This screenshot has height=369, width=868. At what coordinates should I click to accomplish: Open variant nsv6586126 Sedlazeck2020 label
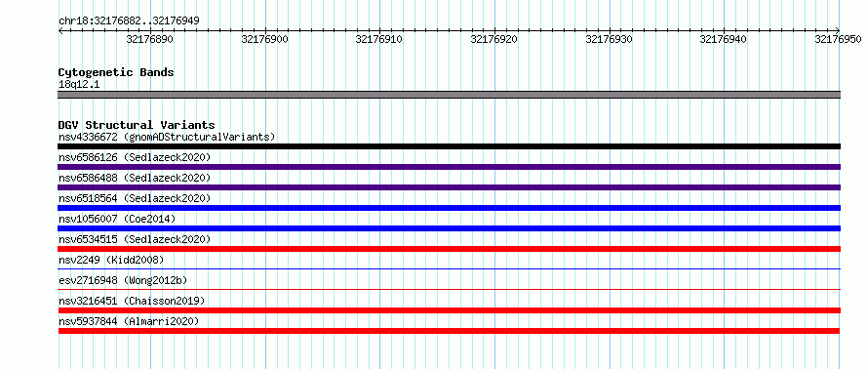135,157
